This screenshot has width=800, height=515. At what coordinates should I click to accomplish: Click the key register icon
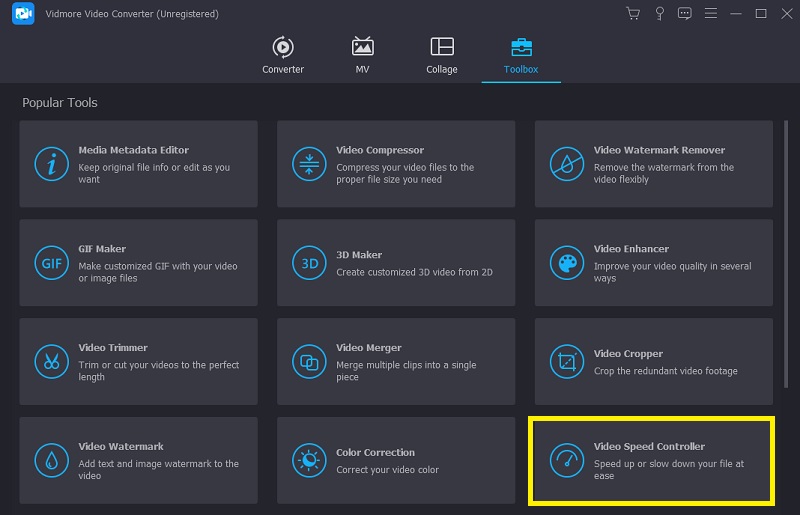tap(659, 14)
